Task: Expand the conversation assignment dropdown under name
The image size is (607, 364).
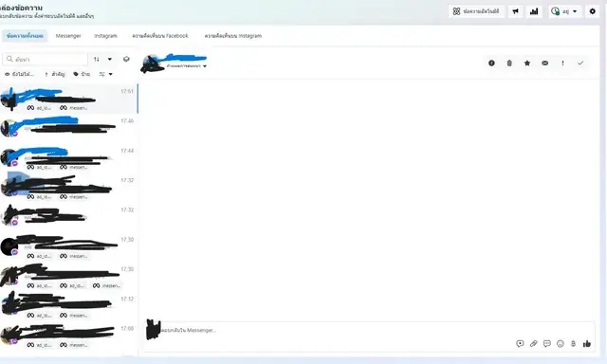Action: point(187,66)
